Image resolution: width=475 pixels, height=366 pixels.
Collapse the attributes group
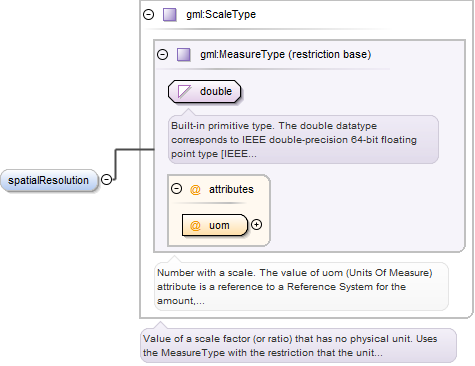coord(177,189)
